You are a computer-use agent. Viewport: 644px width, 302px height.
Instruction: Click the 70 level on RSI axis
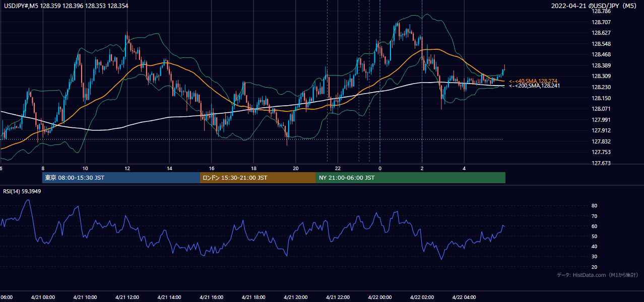coord(594,216)
